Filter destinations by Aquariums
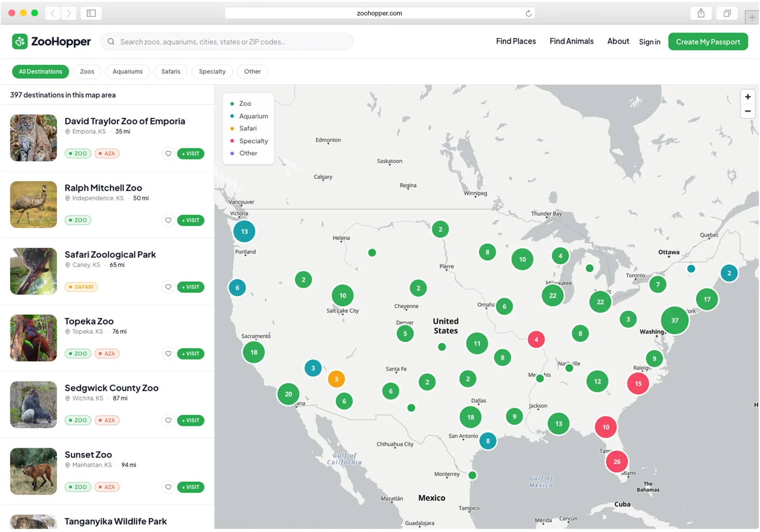 tap(127, 72)
